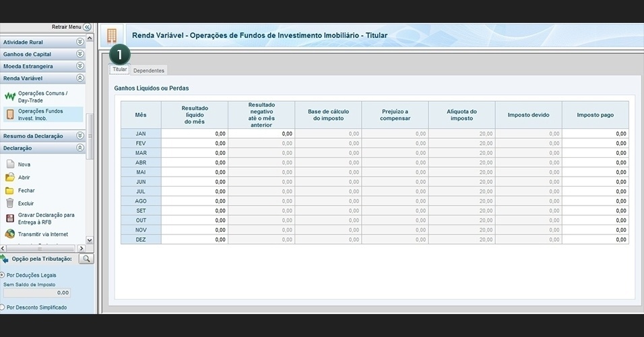Click the sidebar horizontal scroll right arrow
Screen dimensions: 644x337
click(x=82, y=248)
